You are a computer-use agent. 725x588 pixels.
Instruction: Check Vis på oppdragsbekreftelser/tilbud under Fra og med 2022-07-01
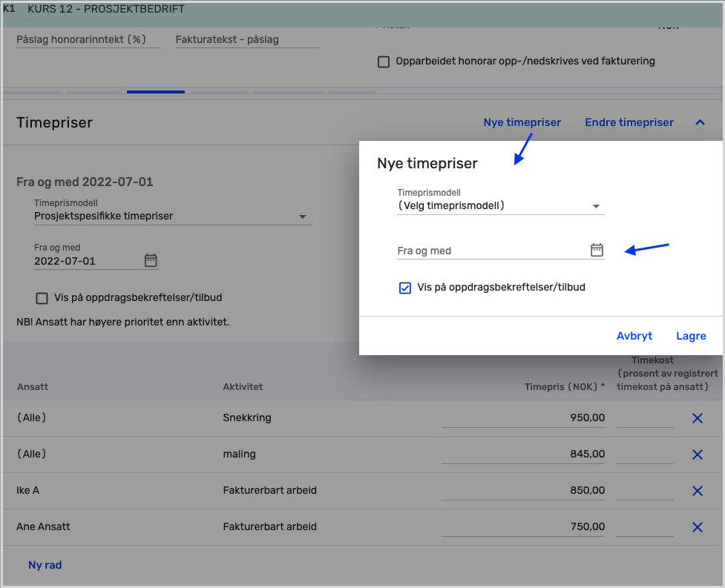(42, 298)
